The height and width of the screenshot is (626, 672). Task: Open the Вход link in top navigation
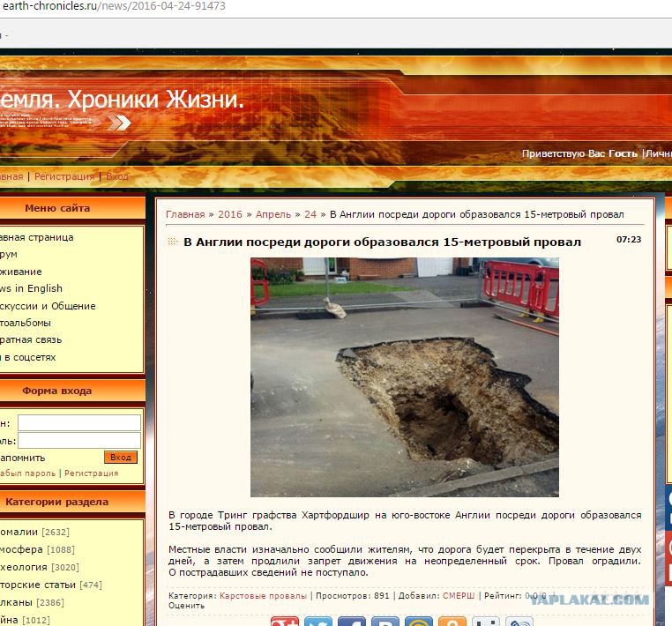tap(117, 176)
